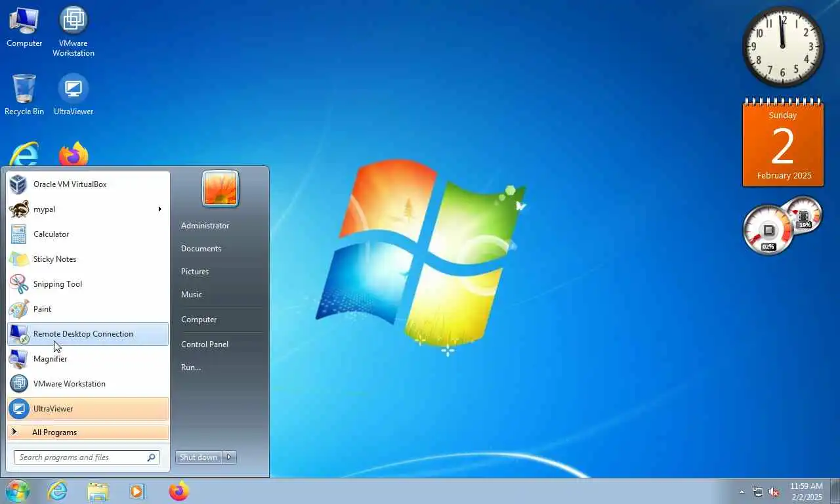Image resolution: width=840 pixels, height=504 pixels.
Task: Open Windows Explorer folder on taskbar
Action: tap(98, 491)
